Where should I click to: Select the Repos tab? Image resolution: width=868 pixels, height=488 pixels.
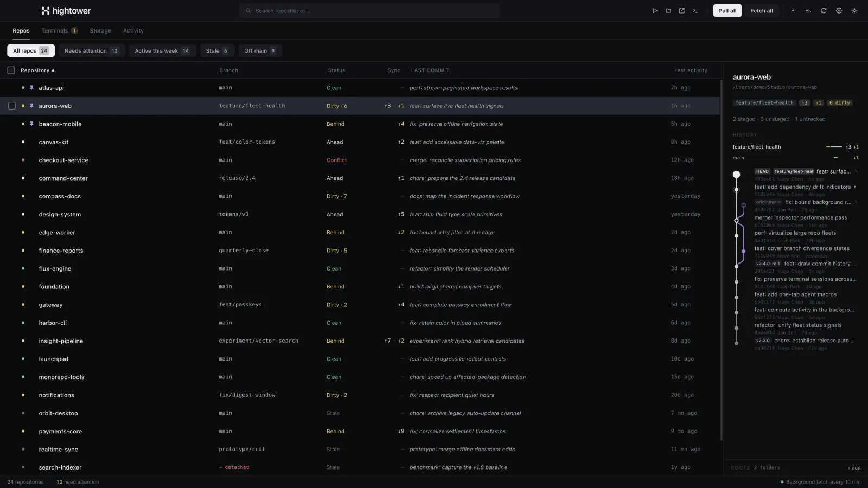(x=21, y=31)
